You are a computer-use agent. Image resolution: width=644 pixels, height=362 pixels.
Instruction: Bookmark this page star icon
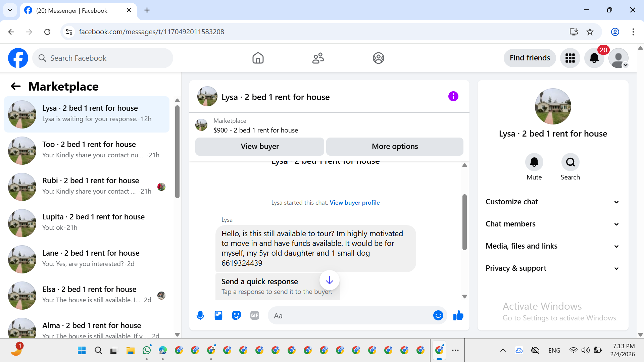(x=590, y=32)
